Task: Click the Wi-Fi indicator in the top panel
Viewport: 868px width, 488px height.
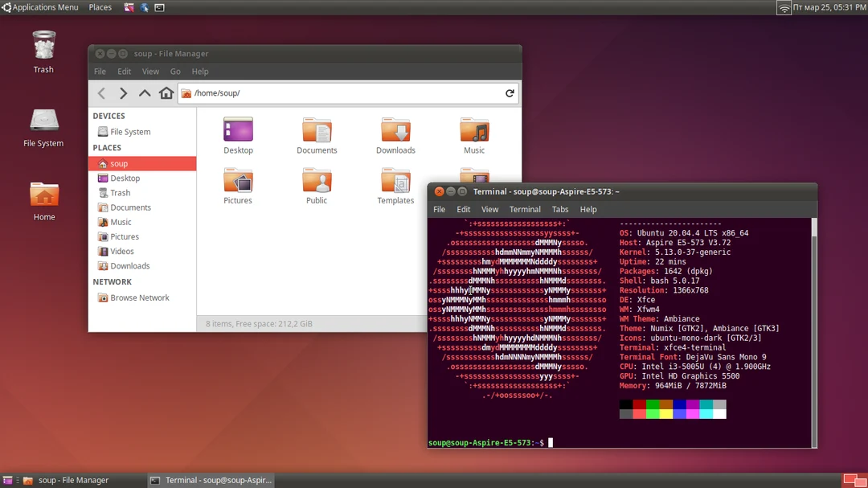Action: pos(784,7)
